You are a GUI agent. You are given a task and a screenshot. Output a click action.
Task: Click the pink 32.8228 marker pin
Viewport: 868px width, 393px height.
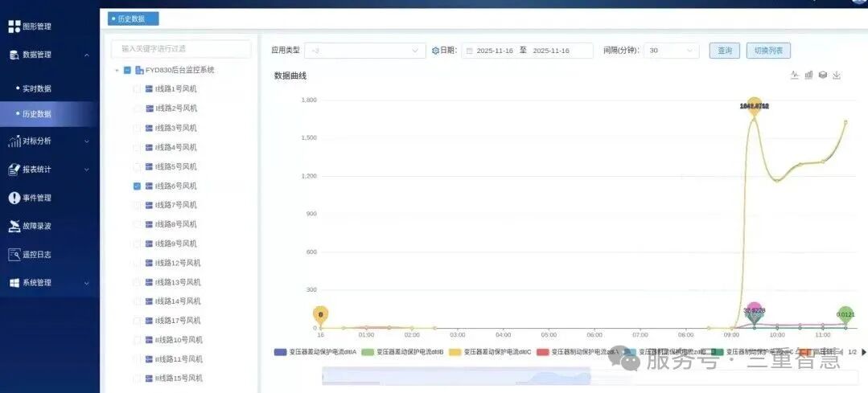click(x=755, y=312)
